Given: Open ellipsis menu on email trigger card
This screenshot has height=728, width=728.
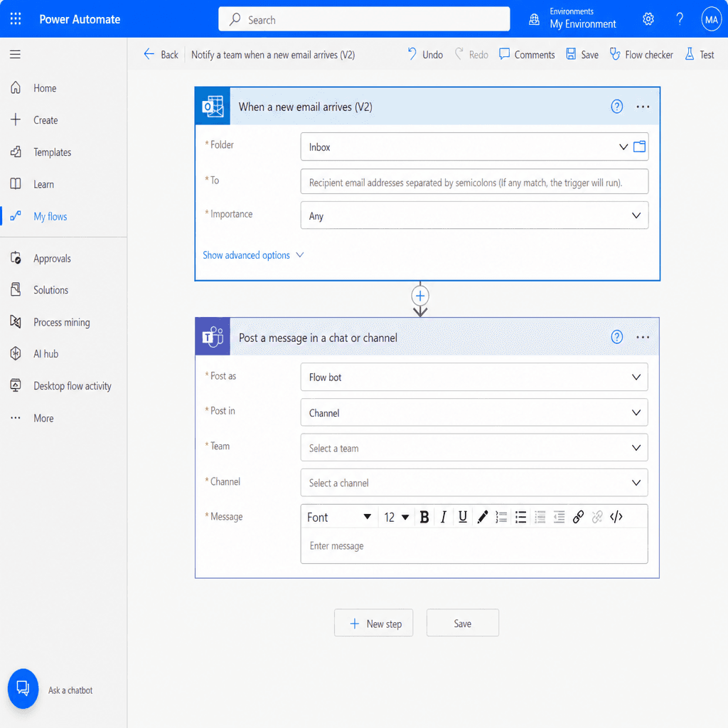Looking at the screenshot, I should click(643, 107).
